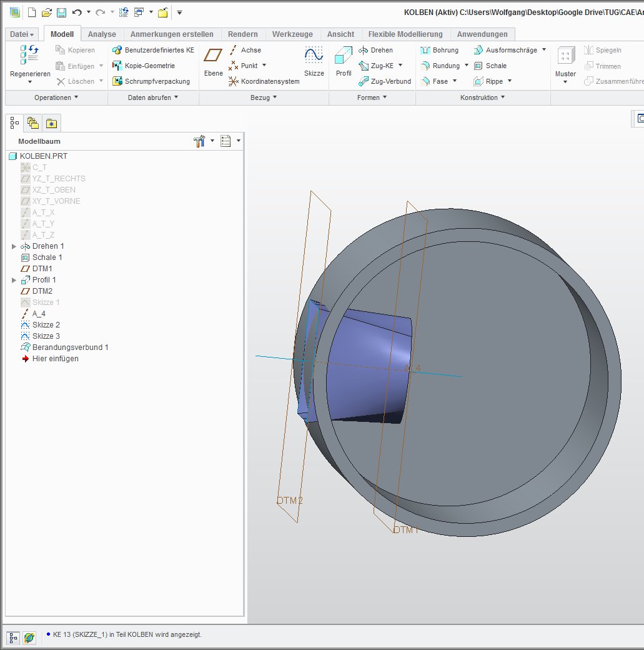Select Skizze 2 in model tree
Viewport: 644px width, 650px height.
coord(40,325)
